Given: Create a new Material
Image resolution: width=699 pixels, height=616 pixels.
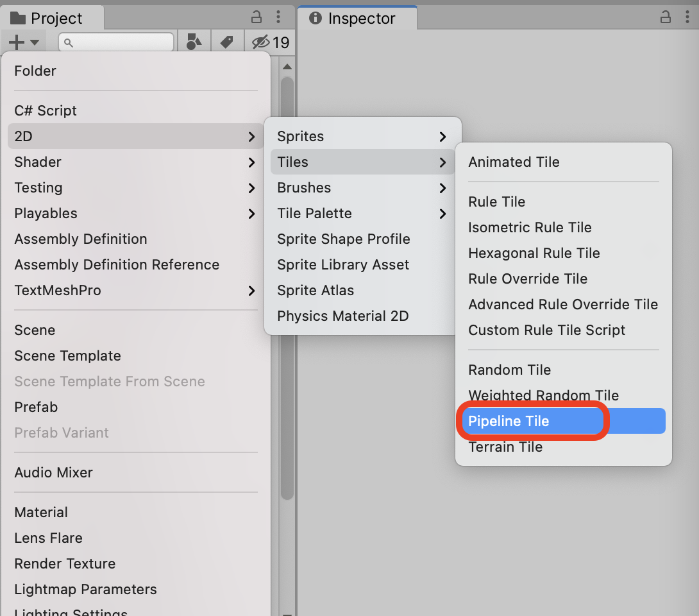Looking at the screenshot, I should tap(135, 513).
